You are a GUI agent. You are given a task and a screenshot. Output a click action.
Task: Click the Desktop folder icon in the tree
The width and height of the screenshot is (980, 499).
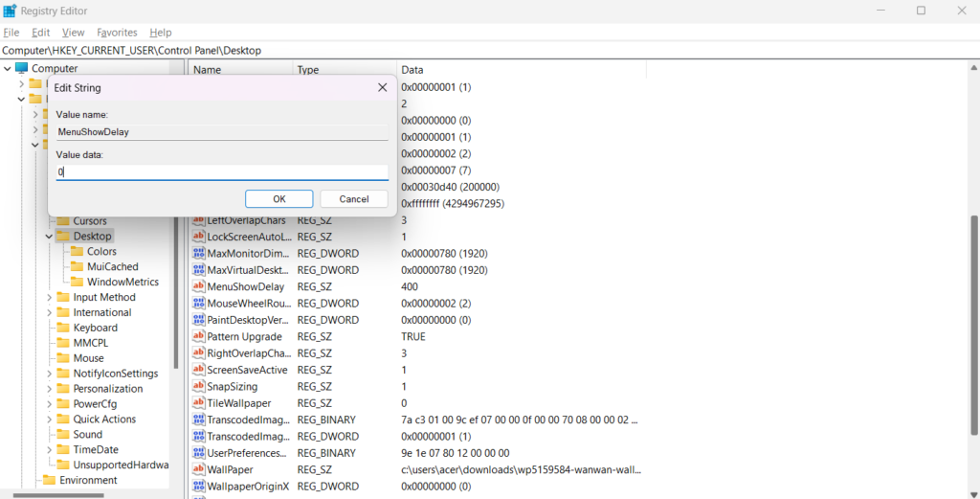pos(62,237)
